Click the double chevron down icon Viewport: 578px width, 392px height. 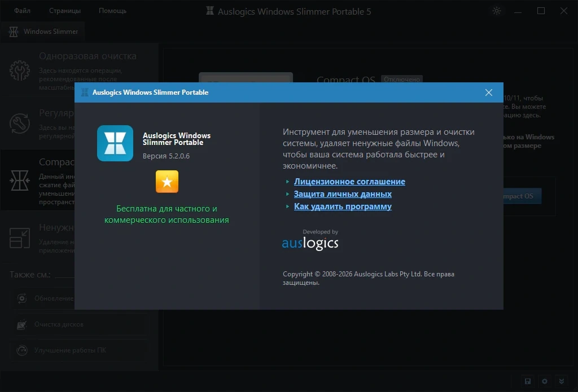click(x=562, y=381)
